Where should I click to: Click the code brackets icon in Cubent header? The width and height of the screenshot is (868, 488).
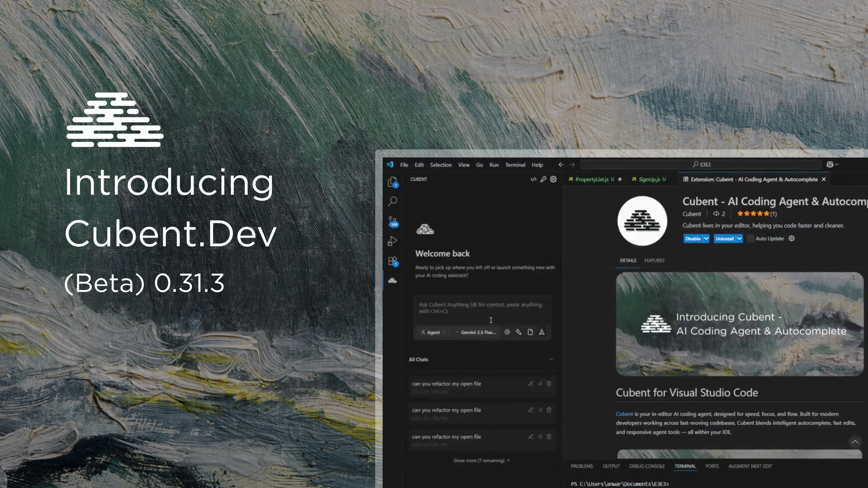tap(533, 179)
